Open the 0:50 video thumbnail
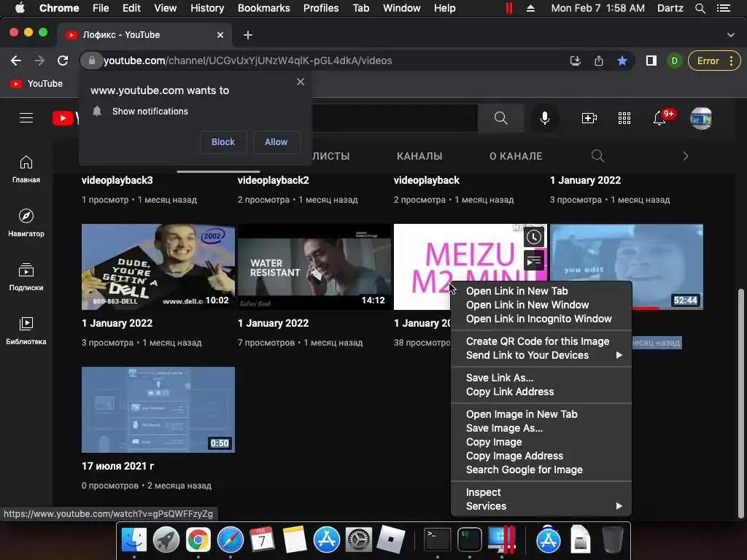 pos(158,410)
